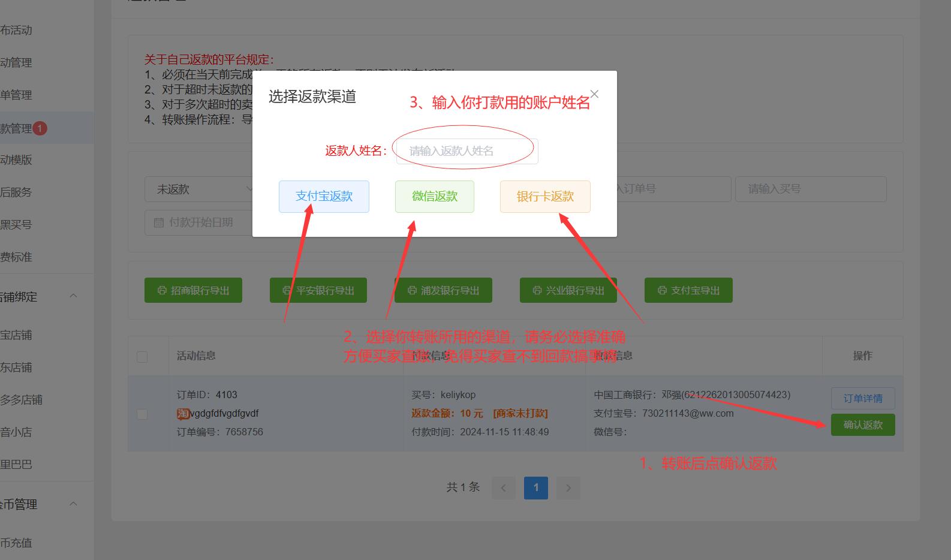Choose 微信返款 channel
Viewport: 951px width, 560px height.
434,197
